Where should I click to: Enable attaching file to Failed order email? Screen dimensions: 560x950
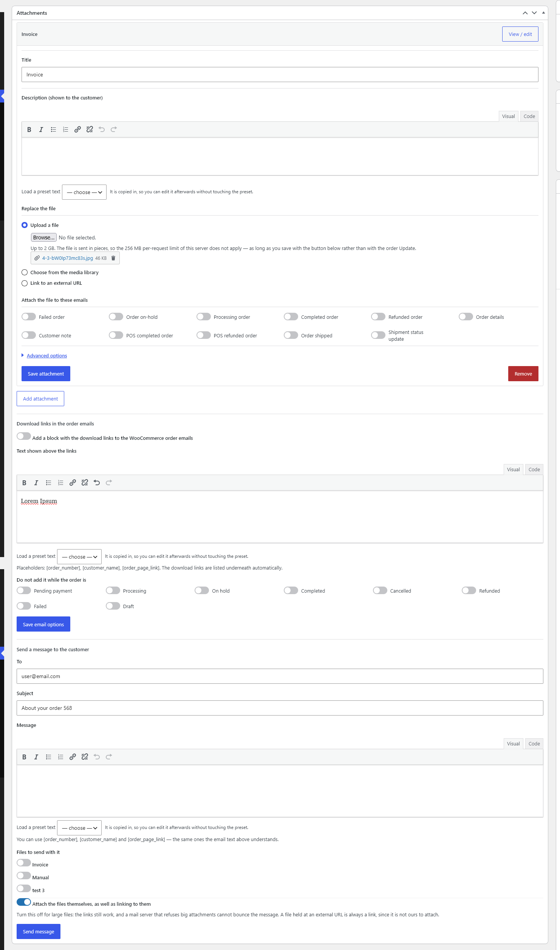[29, 317]
